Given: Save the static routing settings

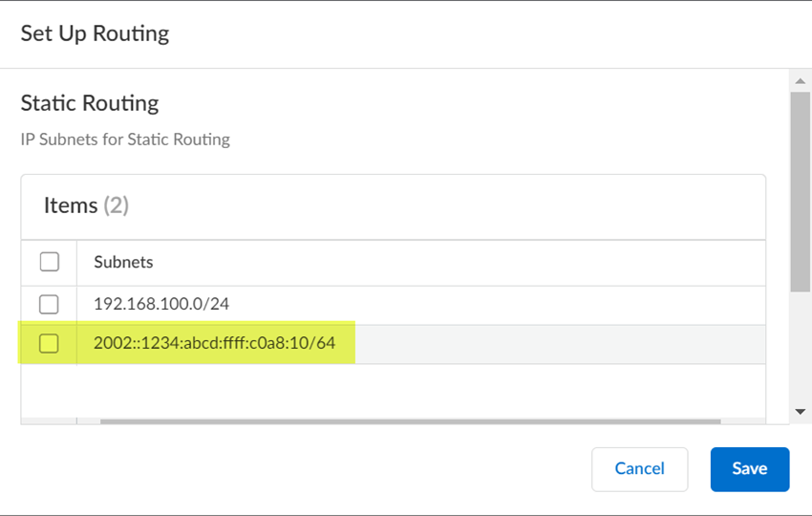Looking at the screenshot, I should pos(750,468).
